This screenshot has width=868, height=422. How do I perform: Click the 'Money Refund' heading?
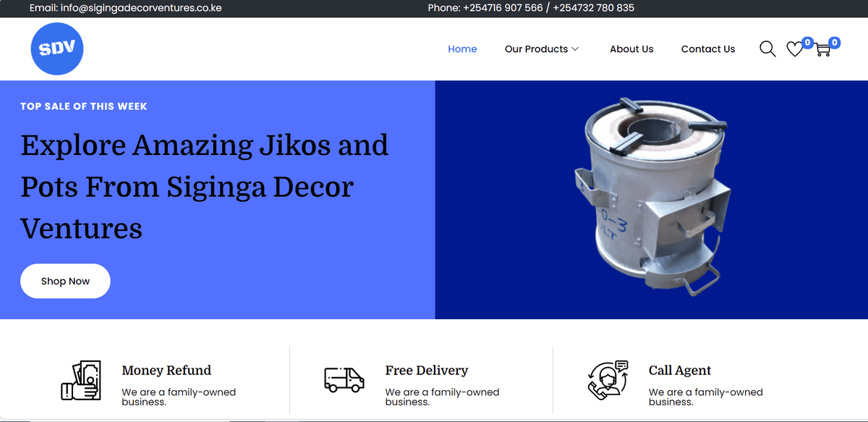(166, 371)
